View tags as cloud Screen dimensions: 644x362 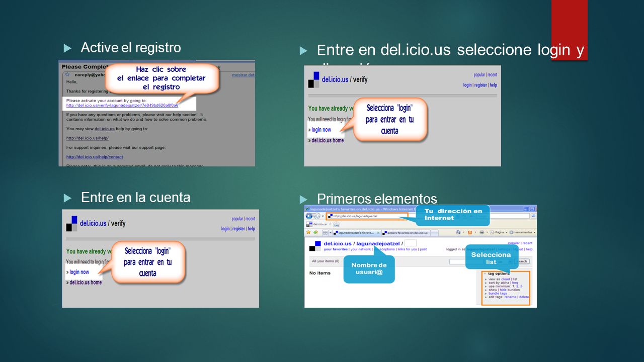click(506, 279)
